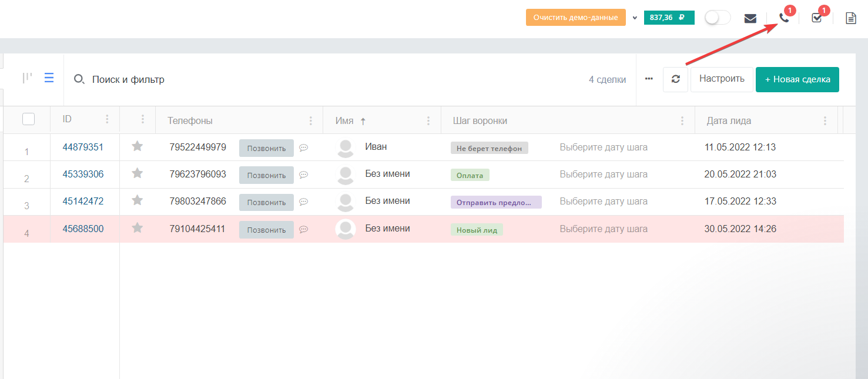868x379 pixels.
Task: Open the phone calls notification icon
Action: [x=784, y=18]
